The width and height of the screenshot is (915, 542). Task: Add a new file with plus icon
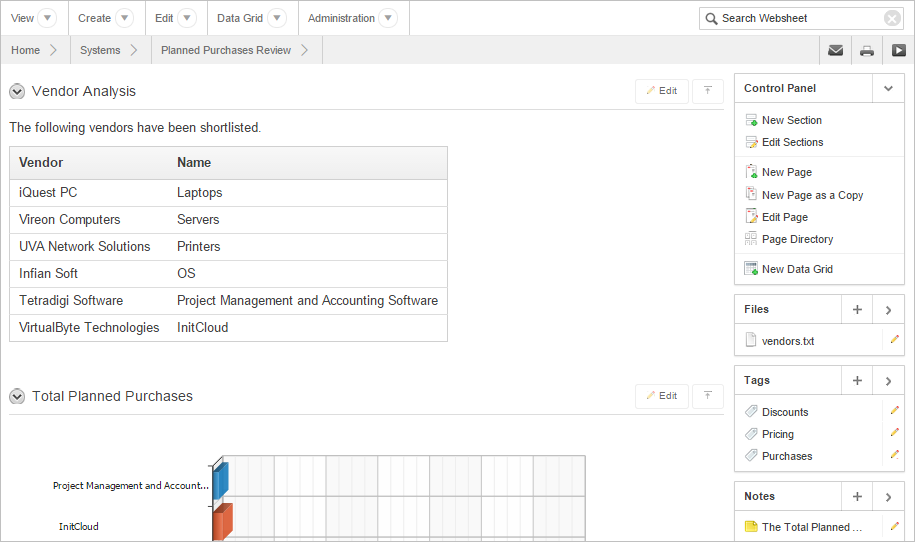click(857, 310)
